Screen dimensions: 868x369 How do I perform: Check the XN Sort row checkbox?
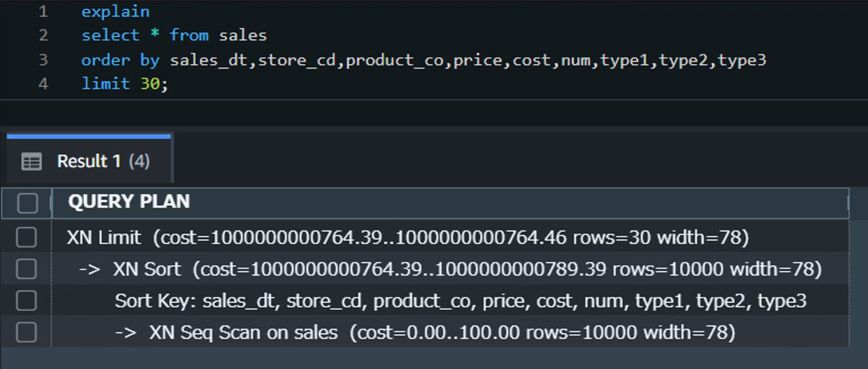click(26, 269)
